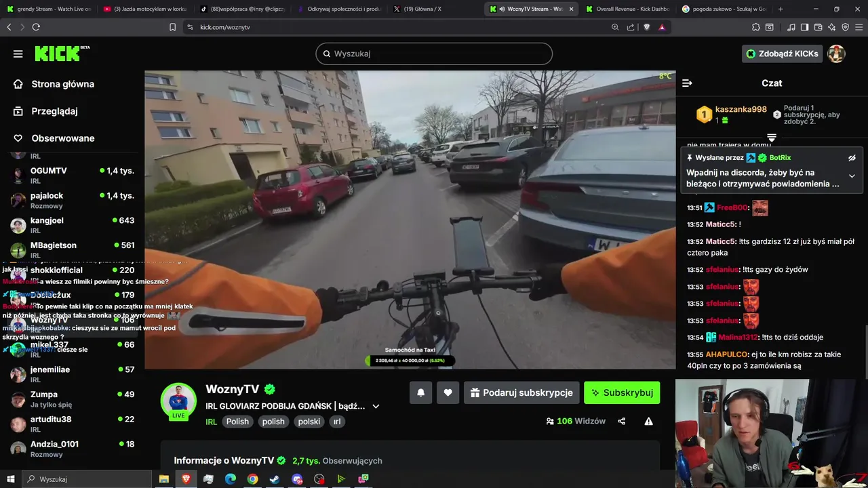The width and height of the screenshot is (868, 488).
Task: Open Brave VPN shield icon
Action: [845, 27]
